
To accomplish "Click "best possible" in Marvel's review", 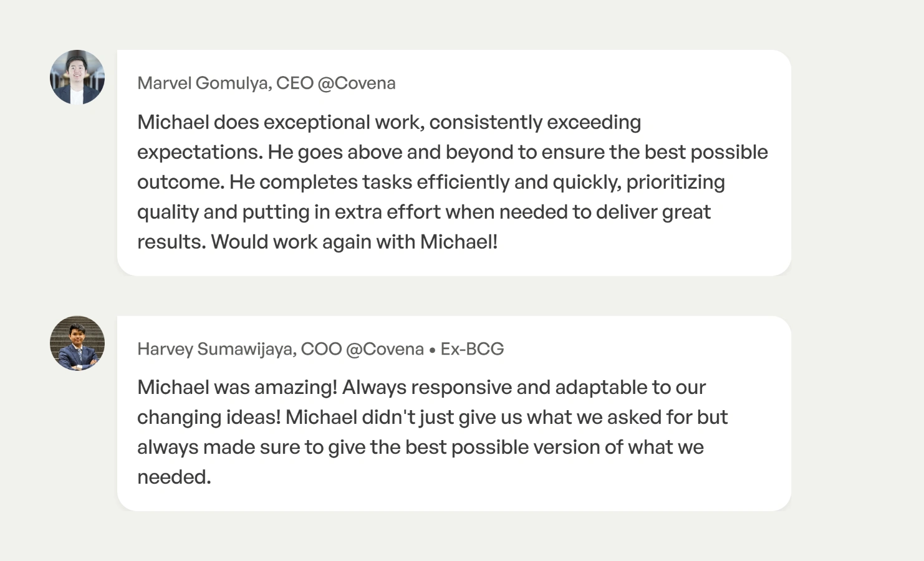I will point(706,152).
